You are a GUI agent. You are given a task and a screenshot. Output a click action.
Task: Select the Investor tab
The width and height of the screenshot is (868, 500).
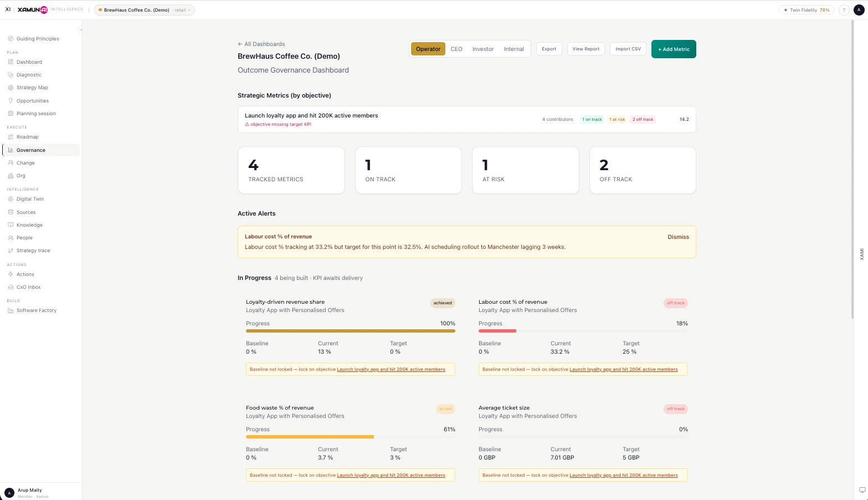click(x=482, y=49)
